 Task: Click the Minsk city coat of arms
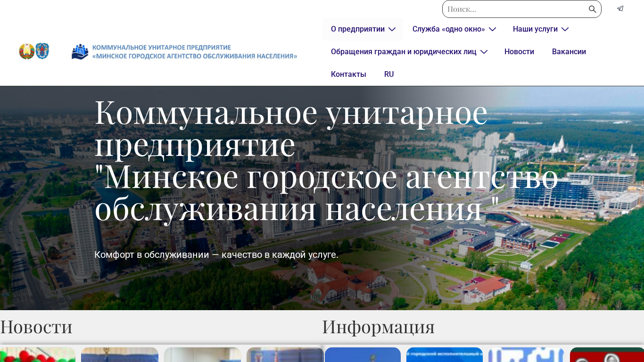tap(42, 51)
